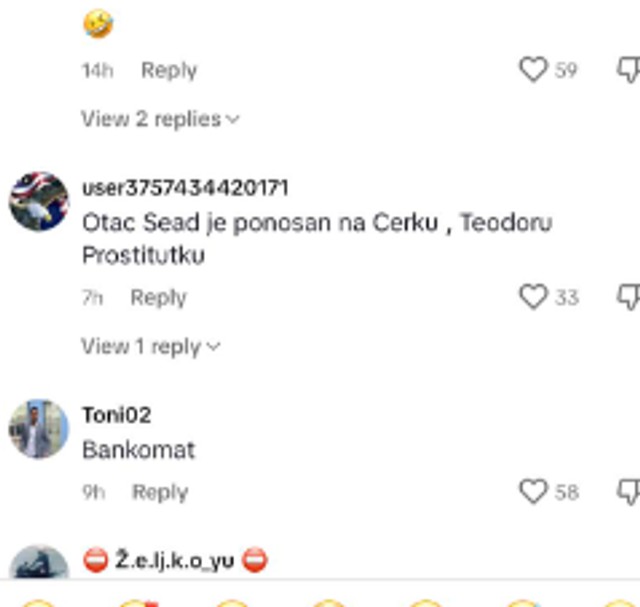Expand View 2 replies
Viewport: 640px width, 607px height.
pyautogui.click(x=151, y=119)
